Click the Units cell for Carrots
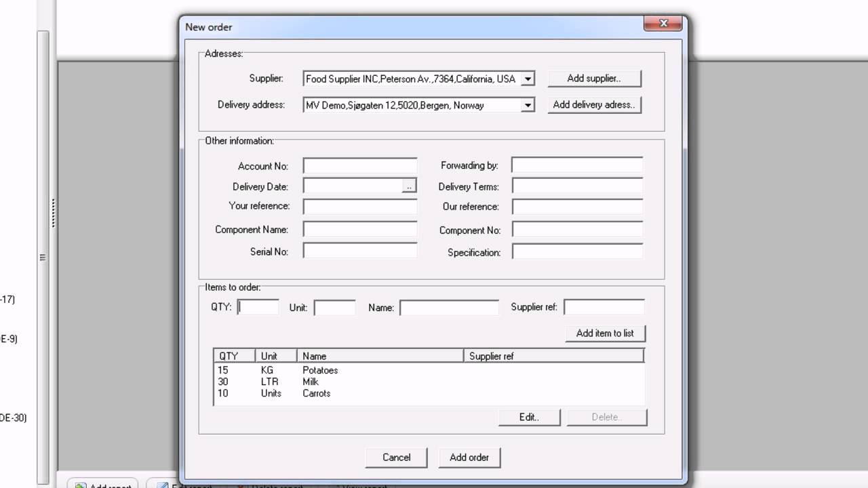This screenshot has width=868, height=488. [x=271, y=393]
